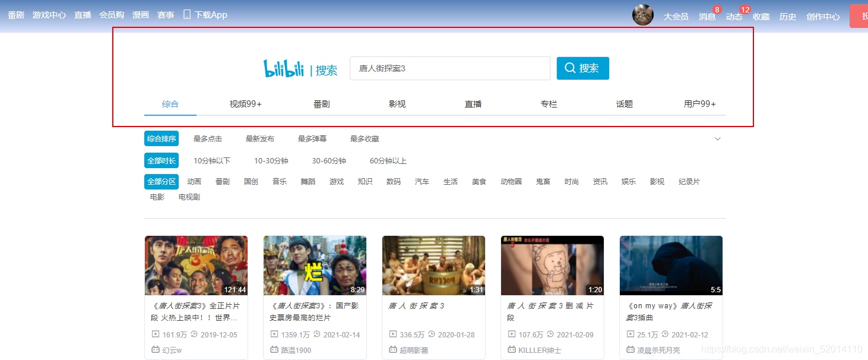Screen dimensions: 868x360
Task: Filter category to 电视剧
Action: tap(189, 197)
